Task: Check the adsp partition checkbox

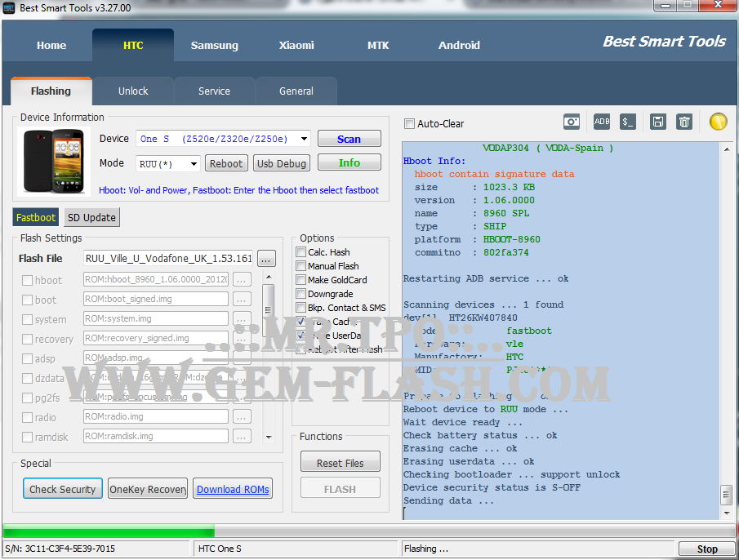Action: [x=27, y=359]
